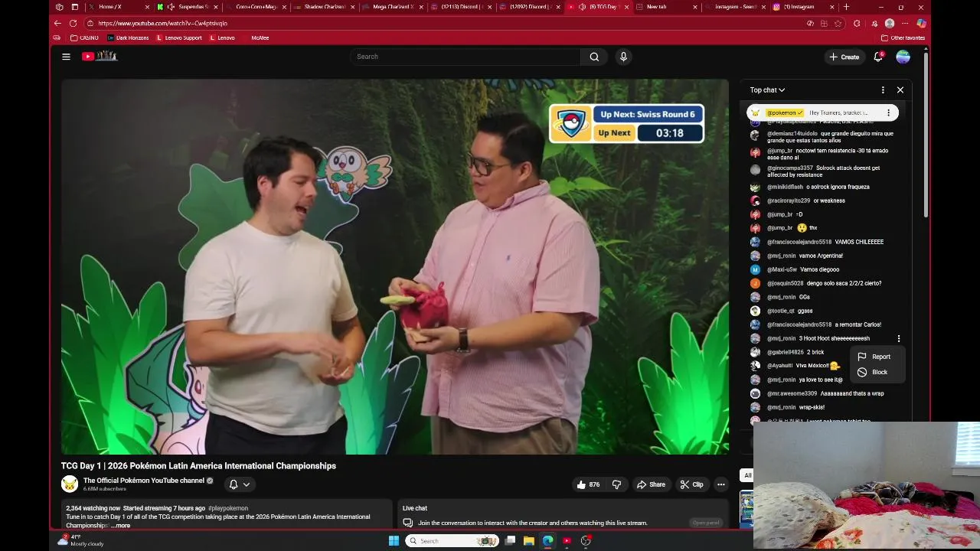Open the red YouTube app on taskbar
This screenshot has height=551, width=980.
[x=567, y=541]
